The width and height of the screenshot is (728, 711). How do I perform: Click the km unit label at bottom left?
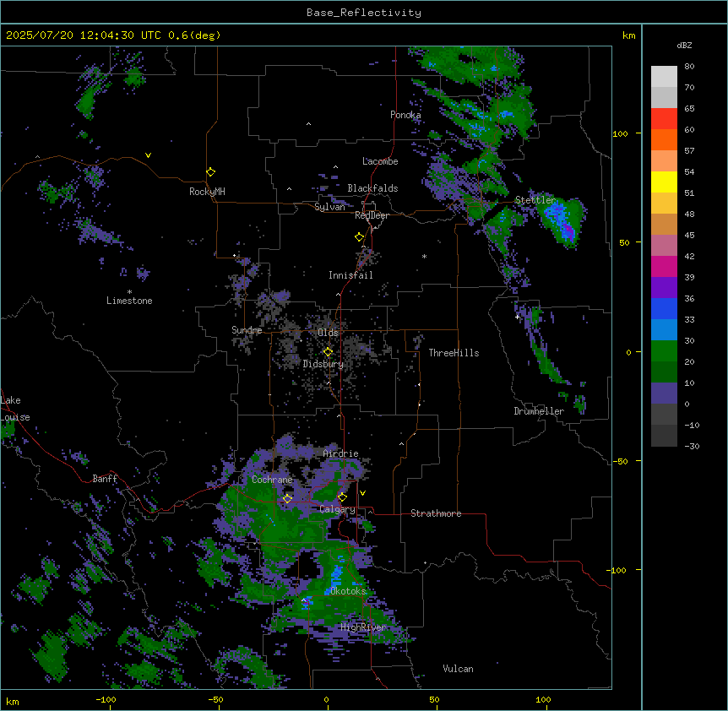coord(13,701)
